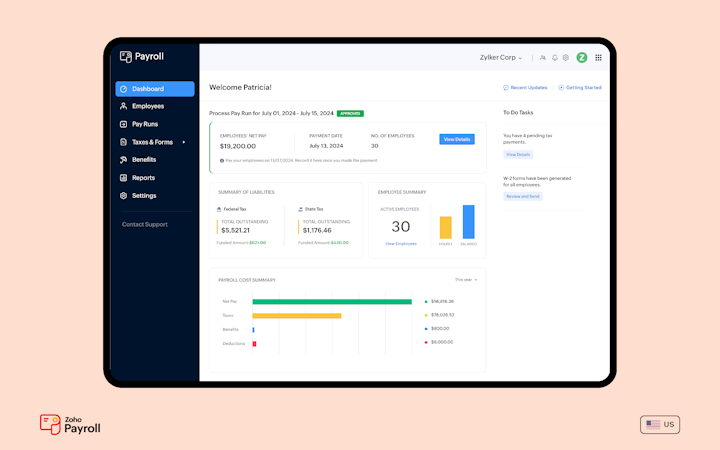Click the $1,176.46 state outstanding amount
The image size is (720, 450).
coord(317,230)
